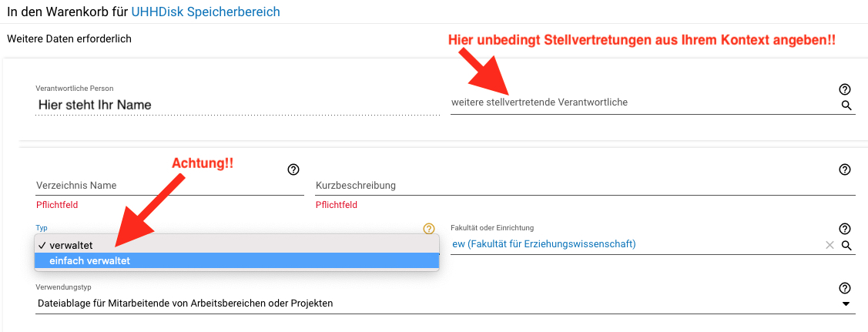Expand the Verwendungstyp dropdown arrow
Image resolution: width=868 pixels, height=332 pixels.
[846, 303]
